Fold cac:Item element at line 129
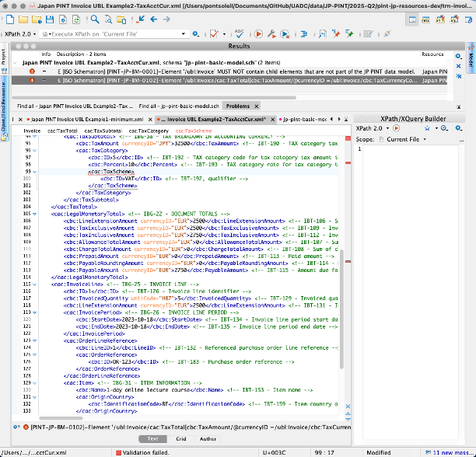The height and width of the screenshot is (457, 476). click(x=34, y=383)
